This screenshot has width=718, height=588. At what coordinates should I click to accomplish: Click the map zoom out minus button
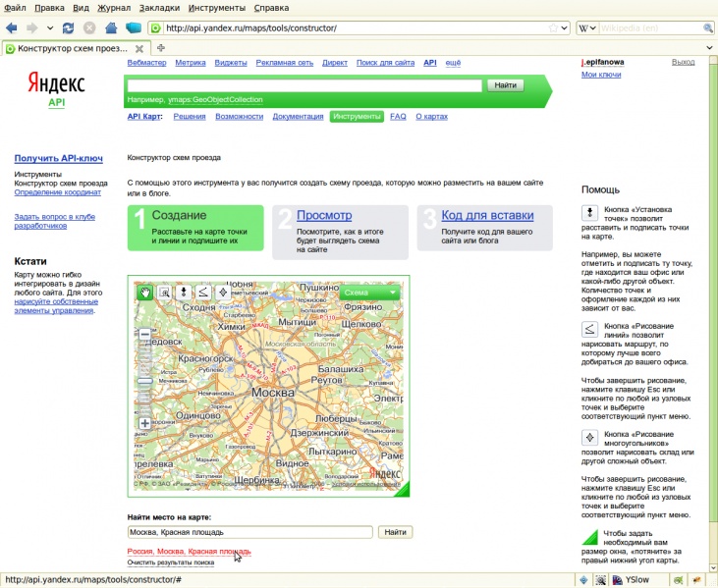click(x=144, y=334)
